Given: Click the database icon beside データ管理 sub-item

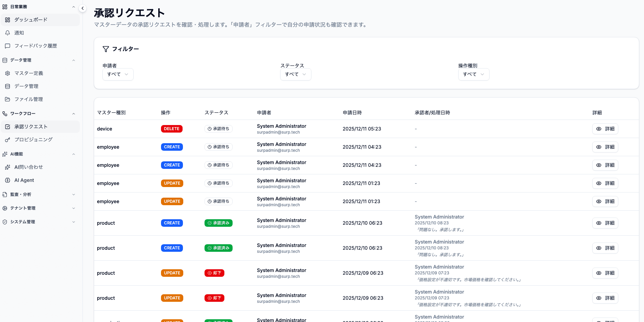Looking at the screenshot, I should [8, 86].
